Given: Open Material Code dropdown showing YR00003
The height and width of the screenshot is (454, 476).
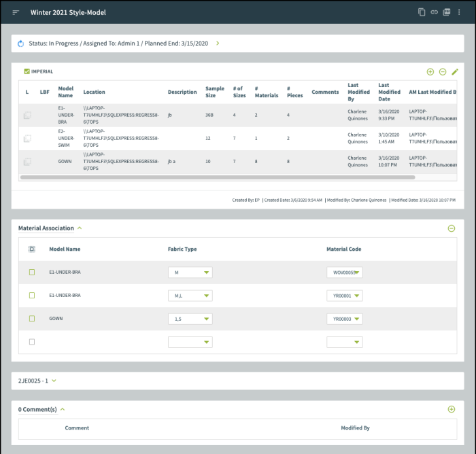Looking at the screenshot, I should (x=344, y=319).
